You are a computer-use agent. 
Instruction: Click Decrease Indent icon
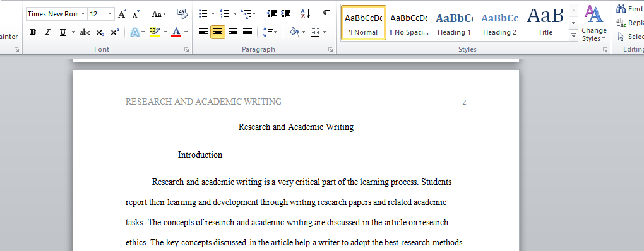(271, 14)
